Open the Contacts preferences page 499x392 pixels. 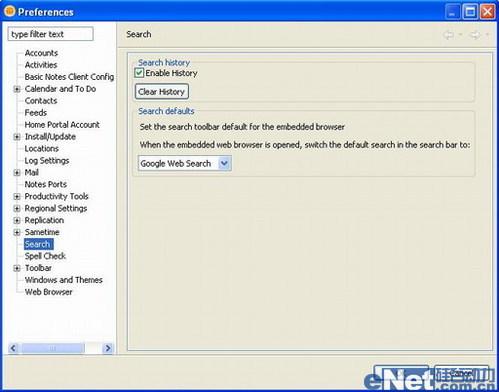click(x=41, y=101)
